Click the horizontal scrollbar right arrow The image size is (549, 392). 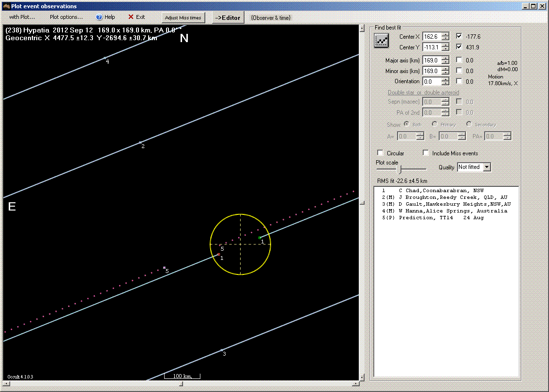pyautogui.click(x=356, y=384)
